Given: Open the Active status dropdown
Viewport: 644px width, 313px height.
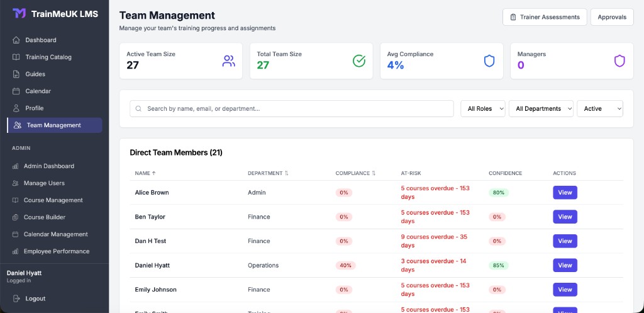Looking at the screenshot, I should [600, 108].
